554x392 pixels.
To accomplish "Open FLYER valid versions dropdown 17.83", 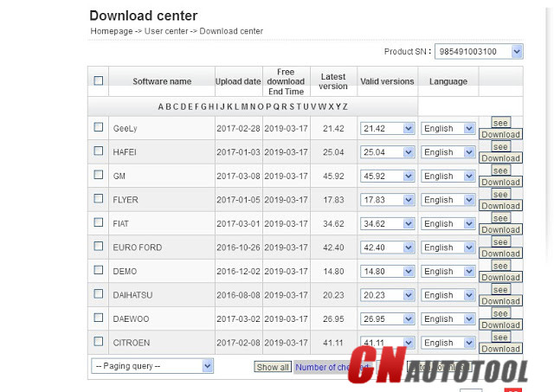I will click(387, 200).
